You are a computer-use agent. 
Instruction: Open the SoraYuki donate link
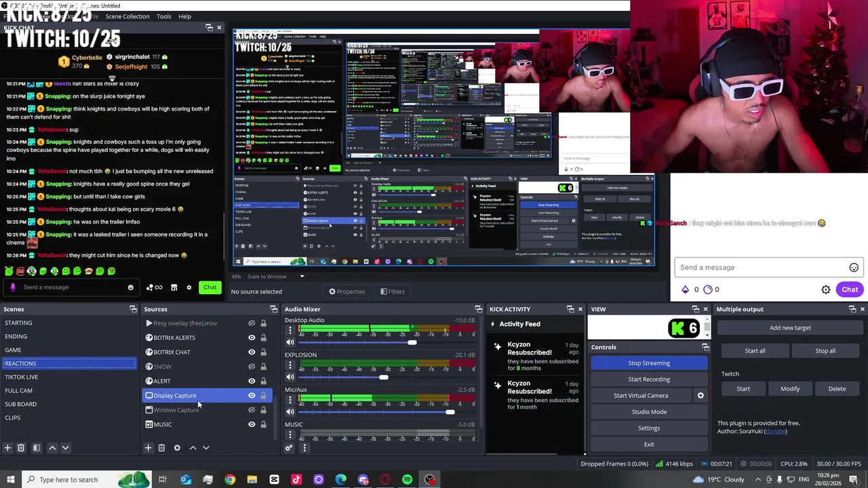[775, 431]
